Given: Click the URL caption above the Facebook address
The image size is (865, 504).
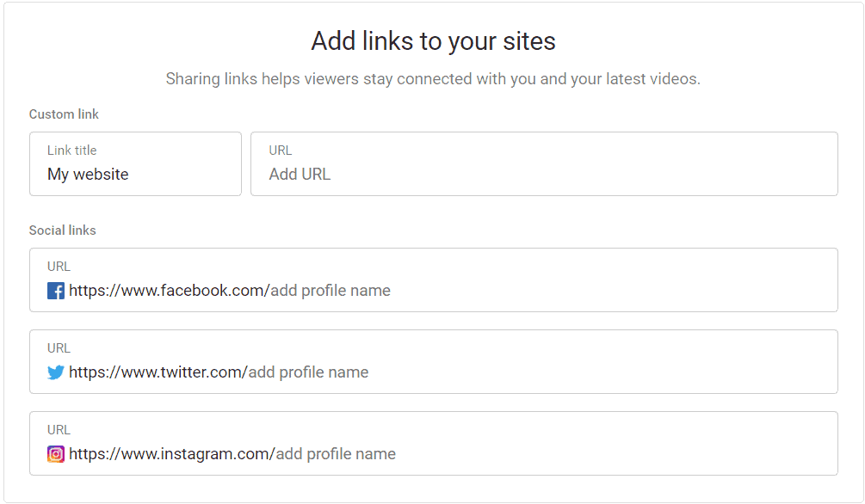Looking at the screenshot, I should click(x=59, y=267).
